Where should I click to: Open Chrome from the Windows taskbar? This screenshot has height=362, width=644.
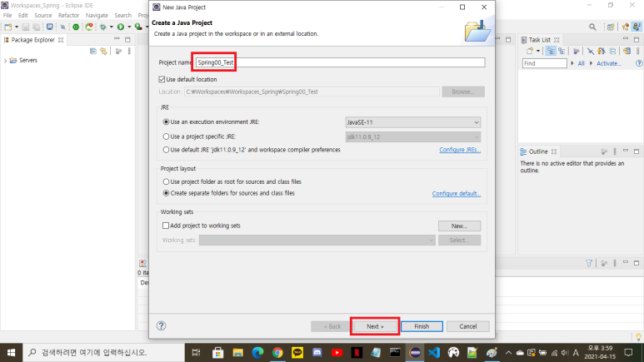tap(277, 353)
